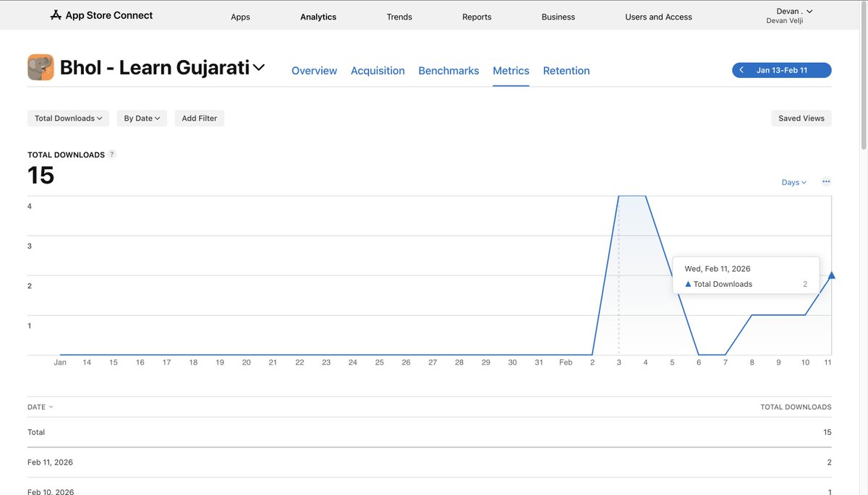Image resolution: width=868 pixels, height=495 pixels.
Task: Change the Days granularity dropdown
Action: pyautogui.click(x=793, y=182)
